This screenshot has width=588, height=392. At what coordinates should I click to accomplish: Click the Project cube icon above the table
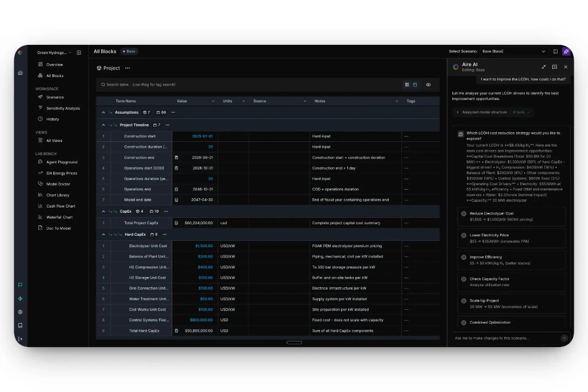click(100, 68)
